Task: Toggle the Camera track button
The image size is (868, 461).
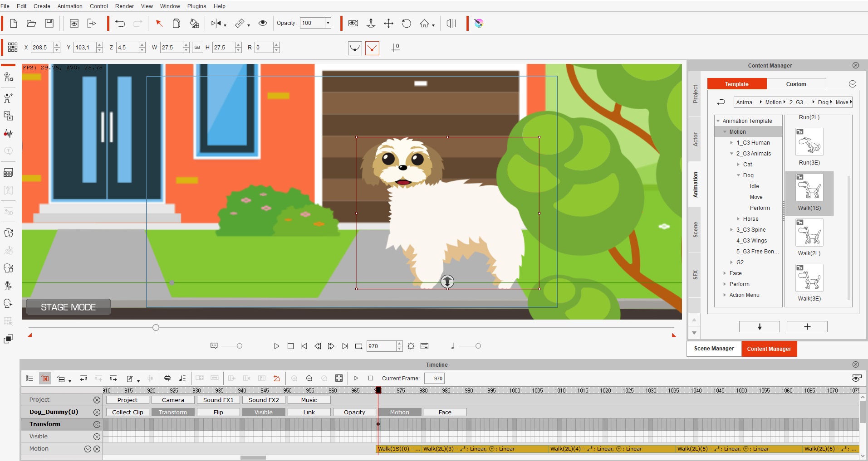Action: tap(173, 400)
